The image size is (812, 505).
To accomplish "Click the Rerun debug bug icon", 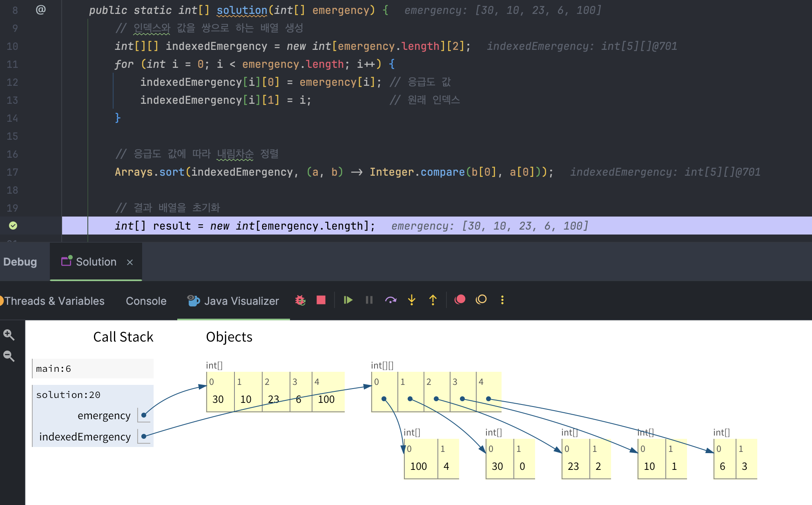I will 301,300.
